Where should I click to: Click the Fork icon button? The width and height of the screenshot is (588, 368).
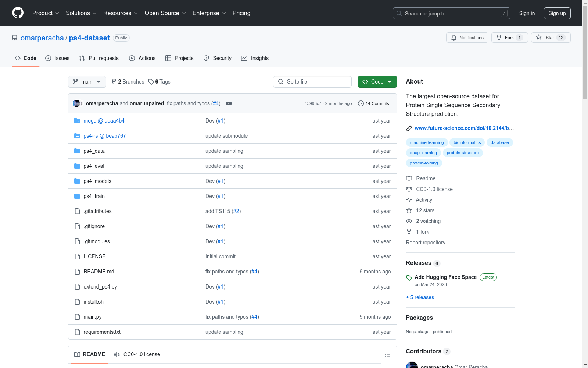click(509, 38)
